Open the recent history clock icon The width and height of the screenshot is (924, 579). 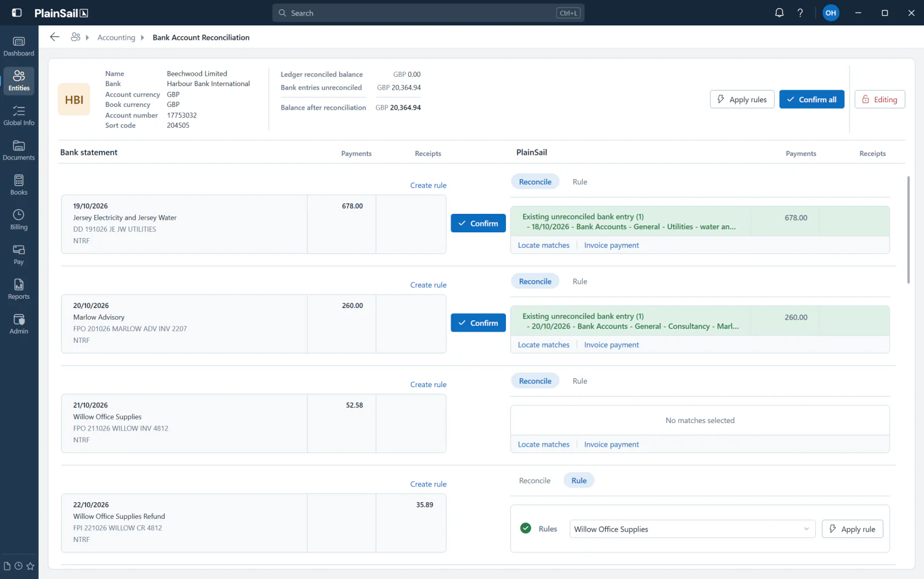coord(18,566)
